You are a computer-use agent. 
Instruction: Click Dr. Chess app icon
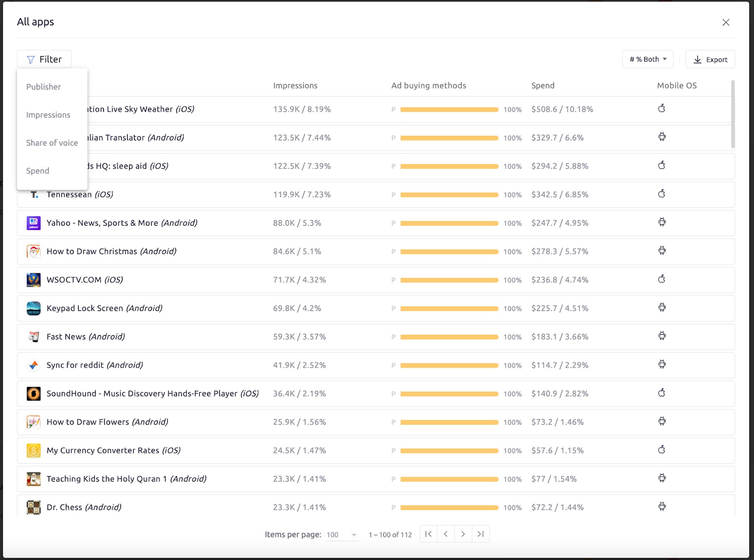pyautogui.click(x=33, y=507)
